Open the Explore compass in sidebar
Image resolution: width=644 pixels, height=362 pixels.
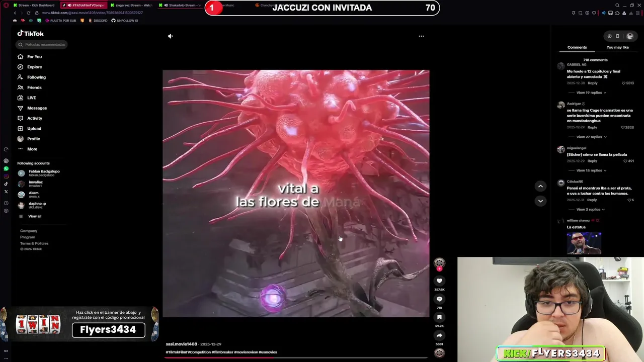point(20,67)
